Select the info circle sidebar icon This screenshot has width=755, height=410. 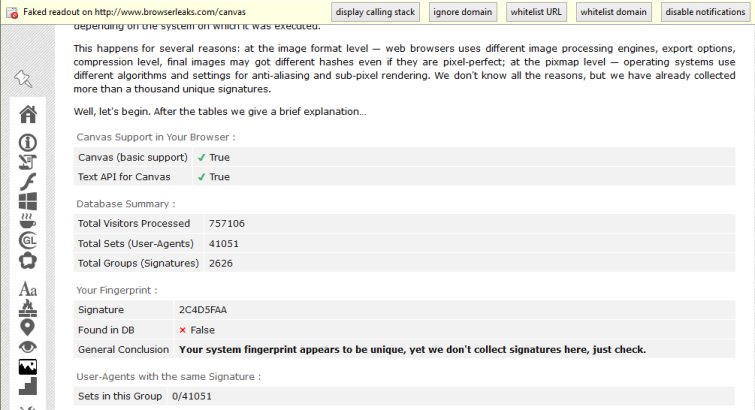27,143
